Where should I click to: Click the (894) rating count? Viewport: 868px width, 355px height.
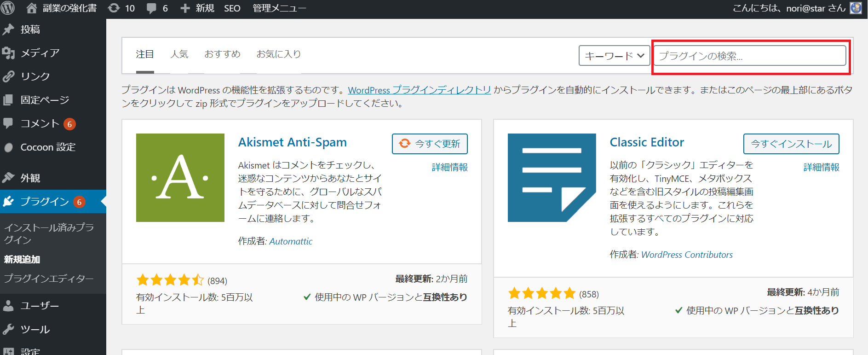point(217,281)
